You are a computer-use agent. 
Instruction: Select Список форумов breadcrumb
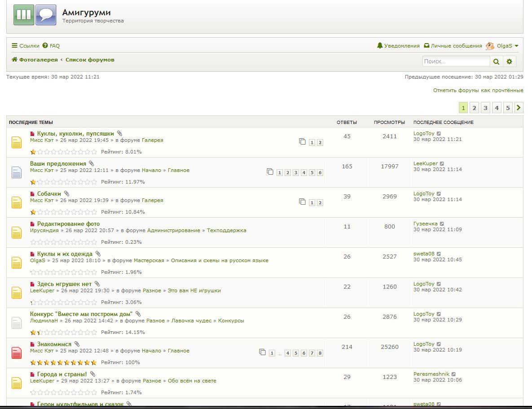[x=90, y=60]
